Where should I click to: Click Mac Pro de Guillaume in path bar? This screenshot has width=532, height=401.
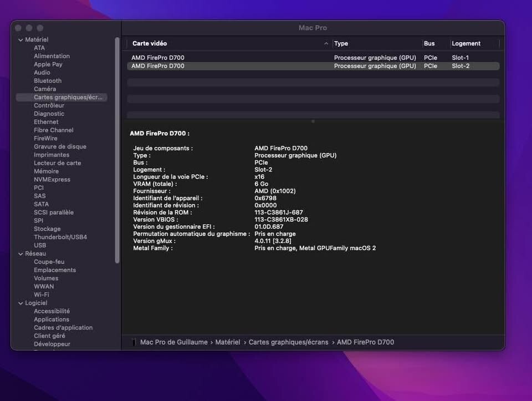pyautogui.click(x=174, y=342)
